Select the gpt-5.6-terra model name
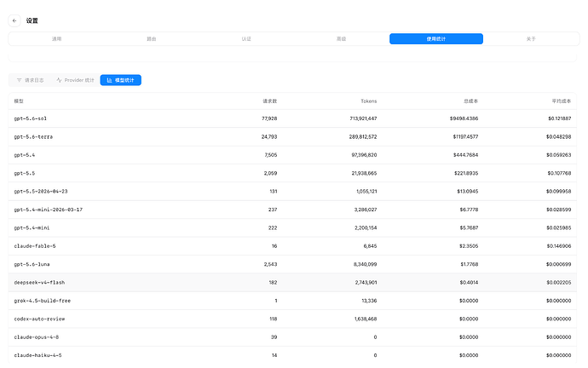 pos(33,137)
